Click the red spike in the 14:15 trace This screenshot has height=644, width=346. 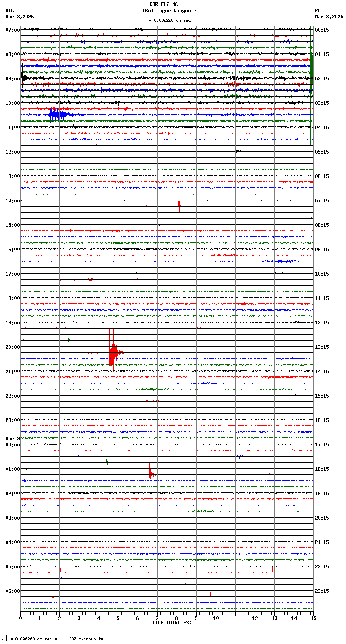click(179, 205)
